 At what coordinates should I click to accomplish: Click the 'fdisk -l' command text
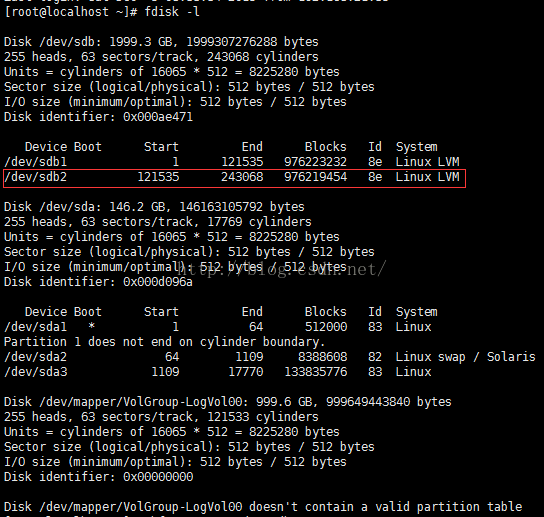pyautogui.click(x=172, y=12)
